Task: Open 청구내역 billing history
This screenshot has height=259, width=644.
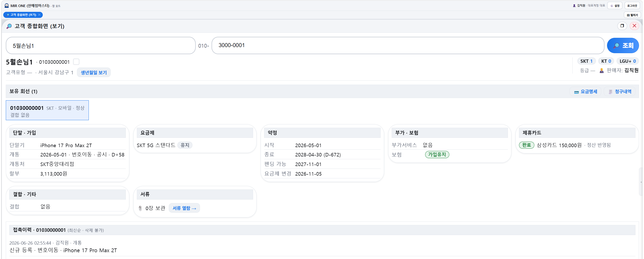Action: pos(620,92)
